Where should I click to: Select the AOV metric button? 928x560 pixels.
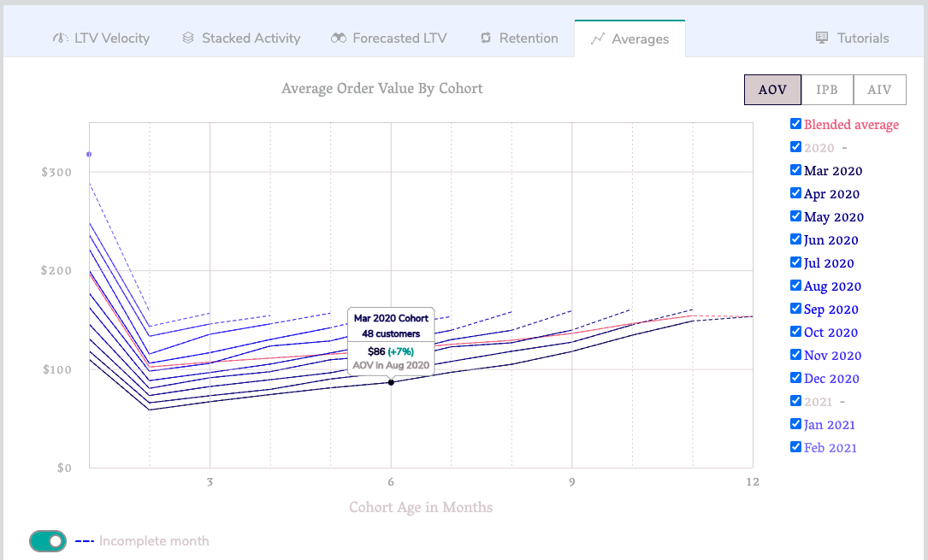click(x=772, y=90)
